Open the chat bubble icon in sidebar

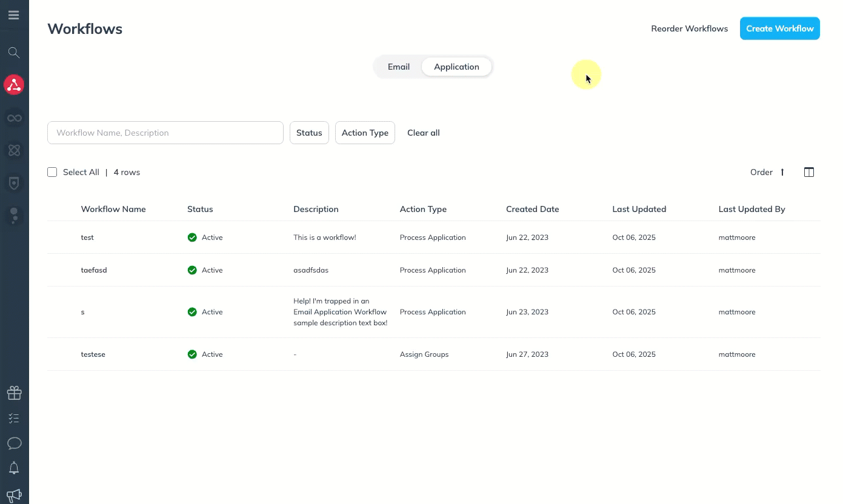pos(14,443)
